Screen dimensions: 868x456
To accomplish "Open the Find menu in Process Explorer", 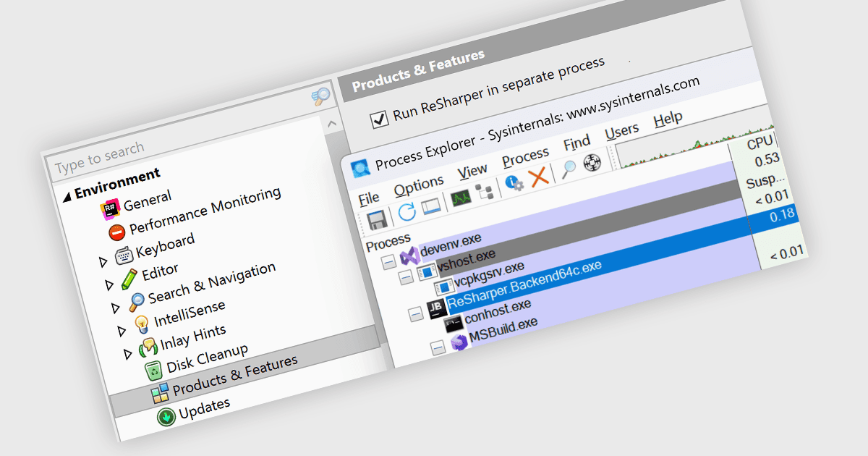I will (576, 143).
